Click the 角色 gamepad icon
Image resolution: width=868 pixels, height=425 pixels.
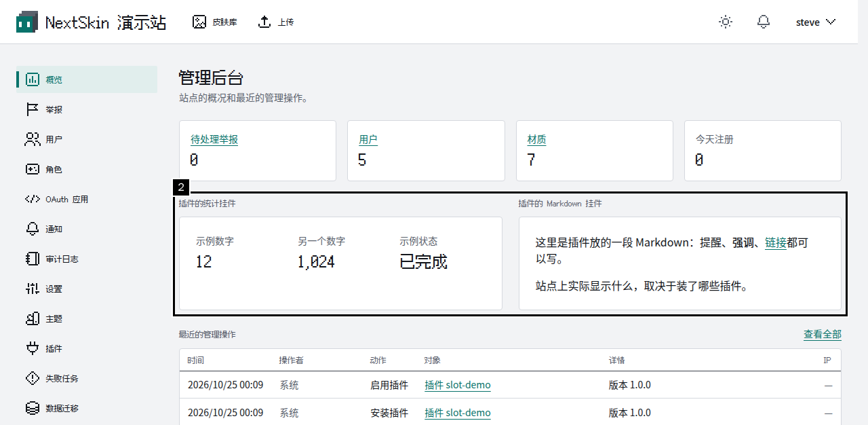tap(33, 169)
